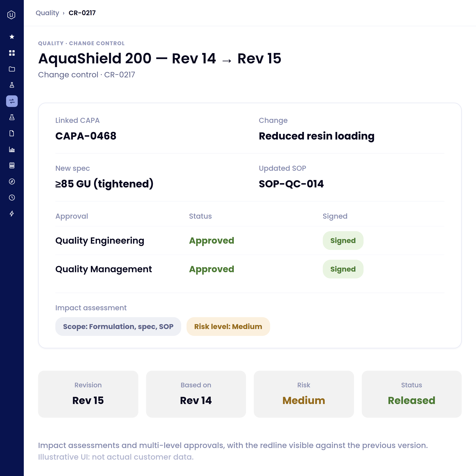Screen dimensions: 476x476
Task: Open the document page icon
Action: (x=12, y=133)
